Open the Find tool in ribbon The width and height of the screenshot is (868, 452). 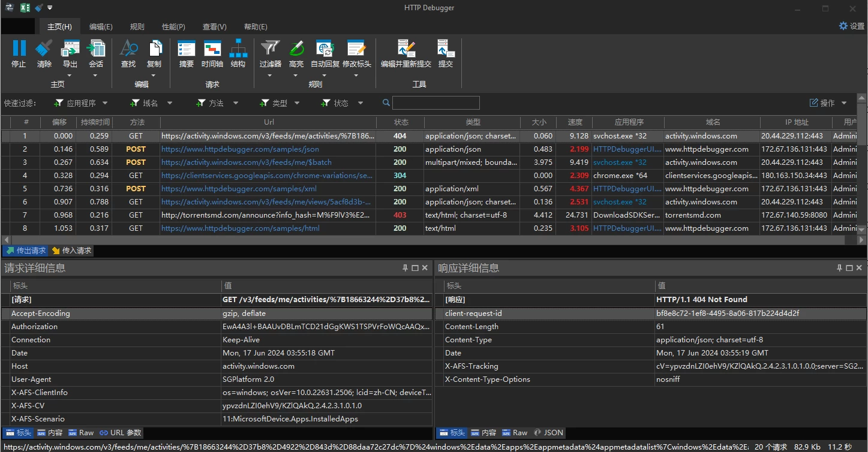point(128,49)
